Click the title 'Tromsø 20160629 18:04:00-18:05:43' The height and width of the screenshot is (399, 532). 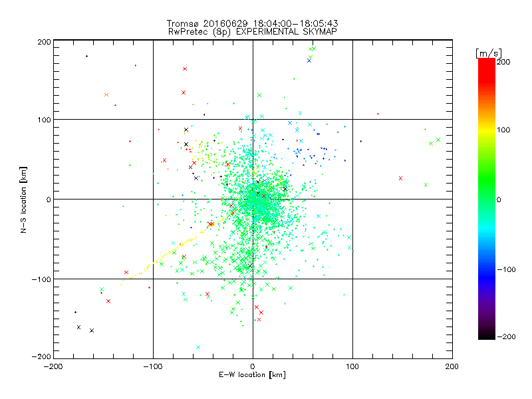tap(252, 23)
